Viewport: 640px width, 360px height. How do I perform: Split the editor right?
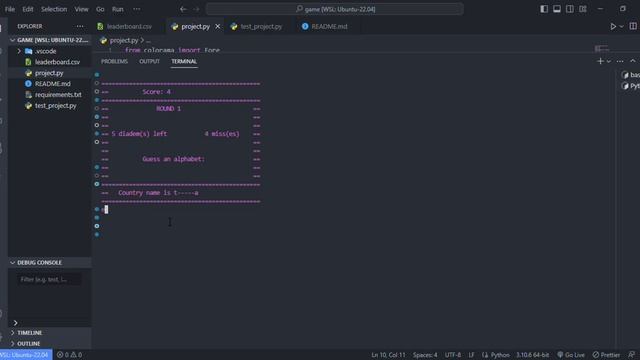(x=633, y=27)
